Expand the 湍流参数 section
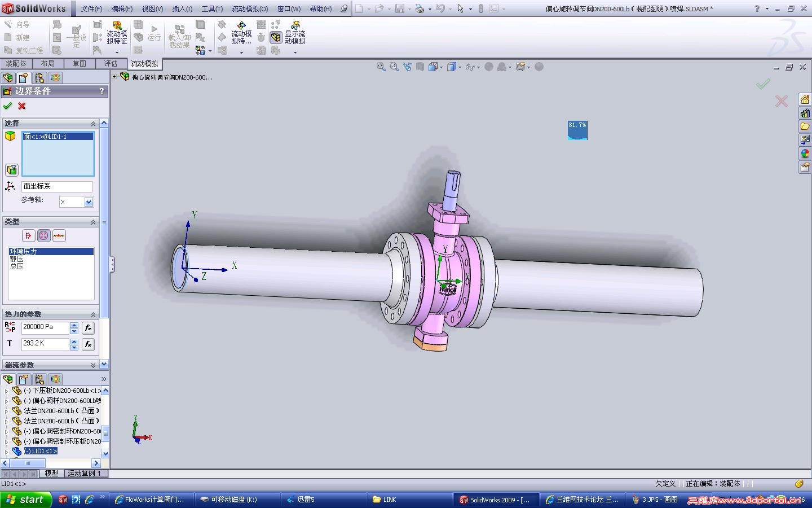812x508 pixels. point(94,365)
